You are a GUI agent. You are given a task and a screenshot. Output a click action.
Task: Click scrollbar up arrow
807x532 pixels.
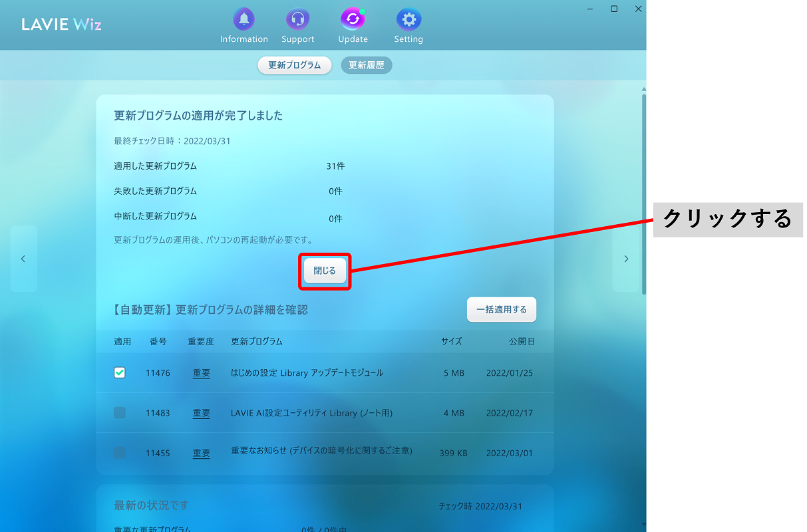[x=643, y=88]
